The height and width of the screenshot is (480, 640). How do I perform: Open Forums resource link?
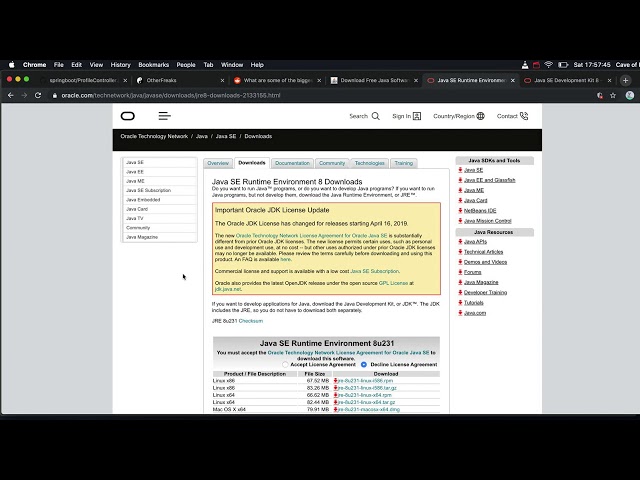tap(473, 272)
